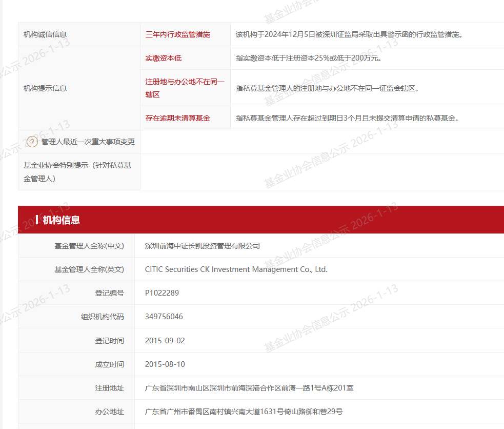Select 机构诚信信息 row header
The height and width of the screenshot is (429, 504).
click(45, 34)
